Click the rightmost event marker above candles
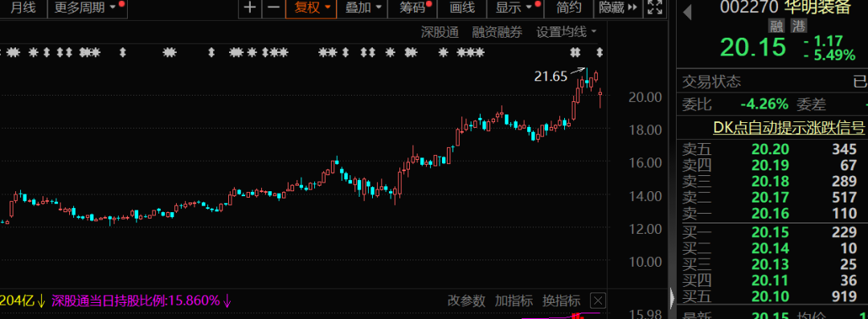Viewport: 868px width, 319px height. 599,52
